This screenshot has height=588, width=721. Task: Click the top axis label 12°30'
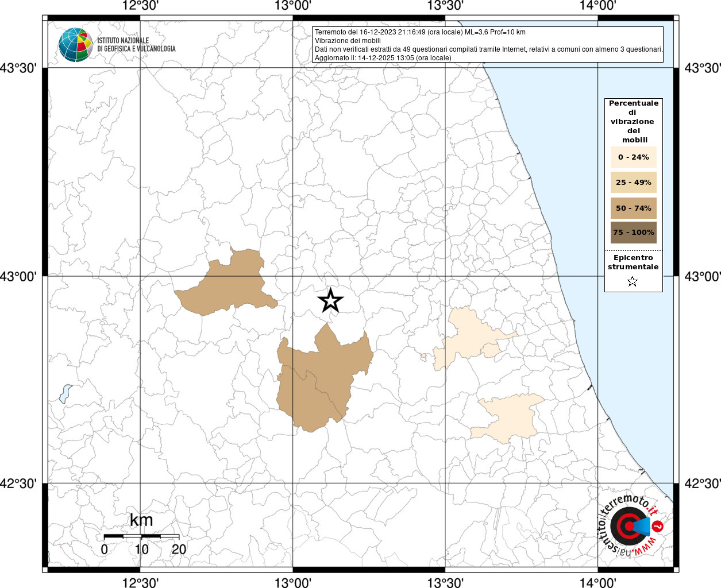point(140,6)
